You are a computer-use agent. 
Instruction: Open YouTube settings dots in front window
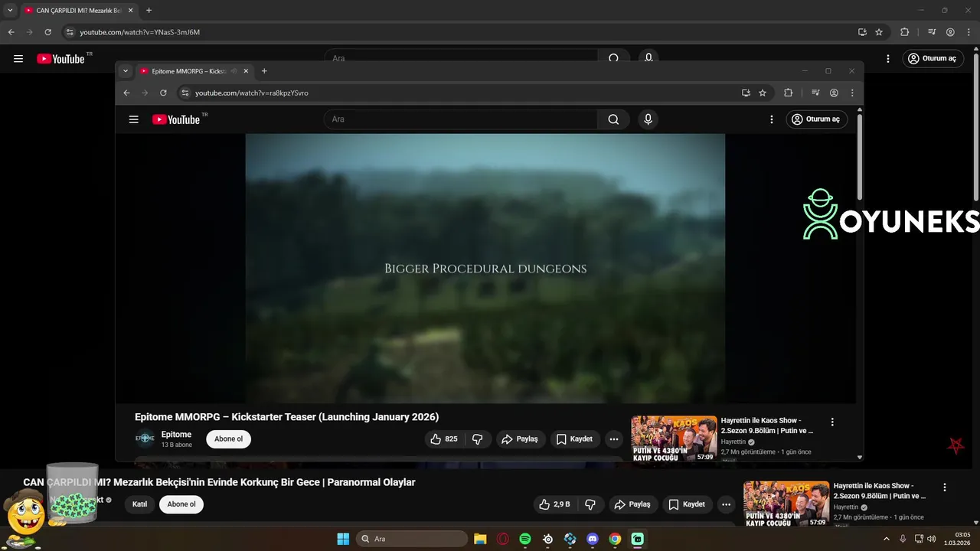(772, 119)
